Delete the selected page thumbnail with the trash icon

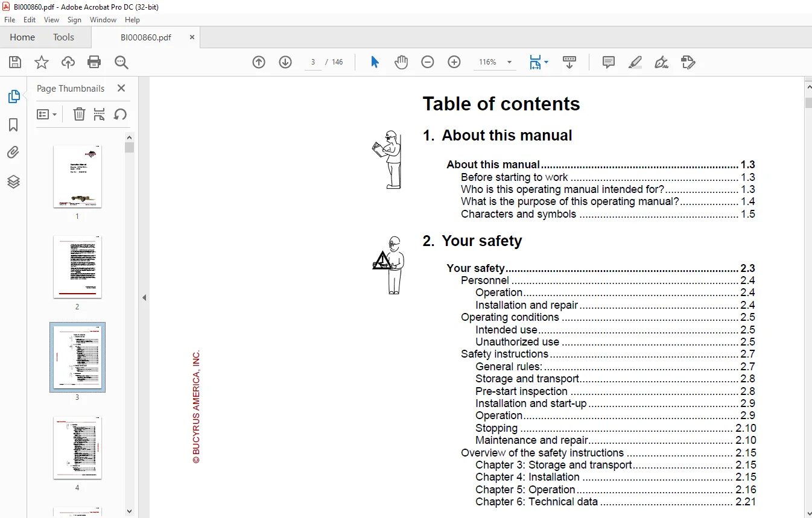79,114
